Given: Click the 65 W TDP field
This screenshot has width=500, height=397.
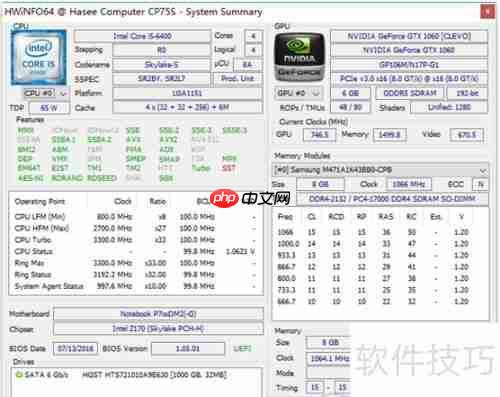Looking at the screenshot, I should click(x=49, y=108).
